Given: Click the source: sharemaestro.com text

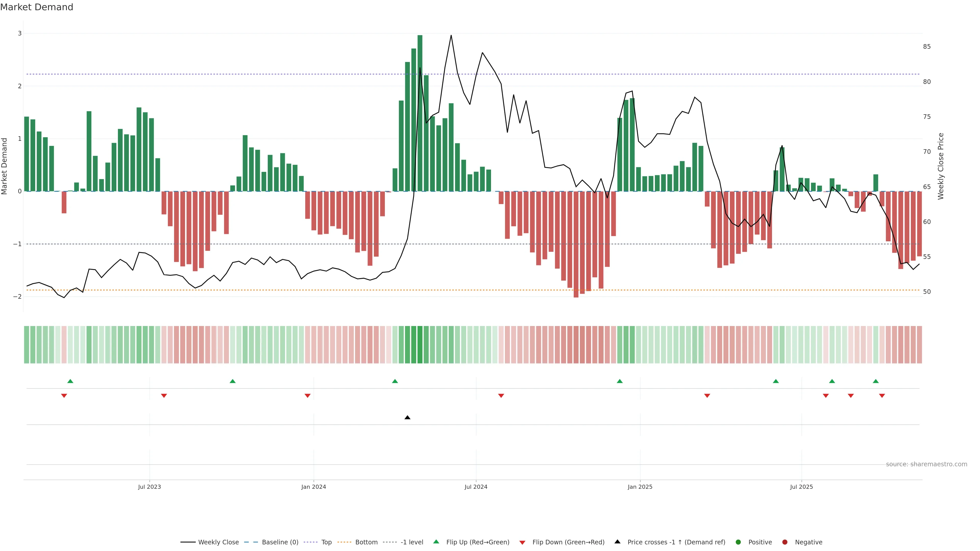Looking at the screenshot, I should tap(926, 464).
